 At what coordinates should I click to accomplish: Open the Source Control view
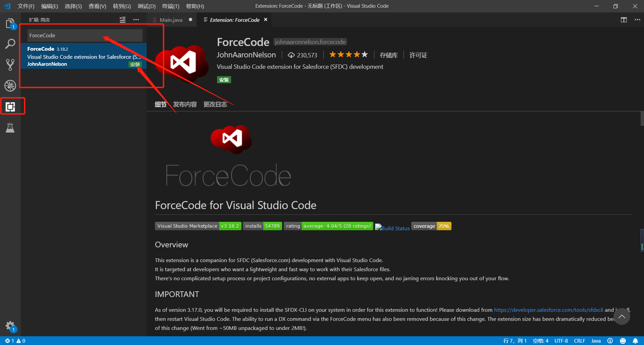[10, 64]
